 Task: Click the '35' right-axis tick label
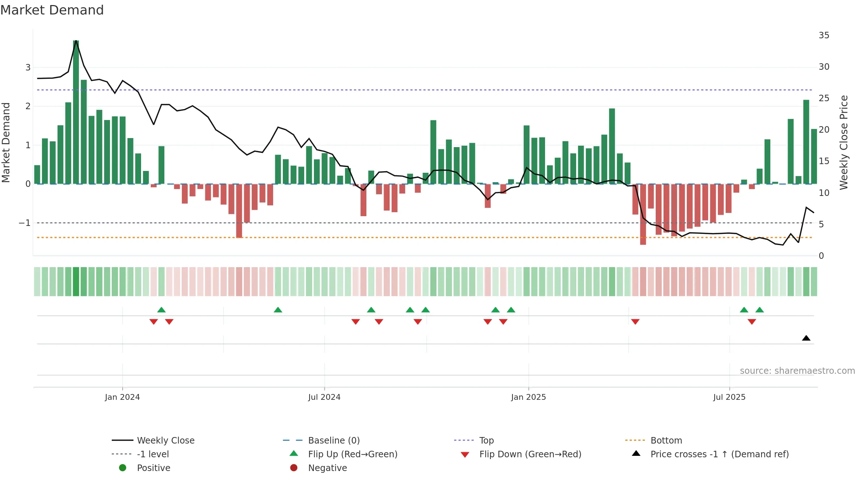824,35
